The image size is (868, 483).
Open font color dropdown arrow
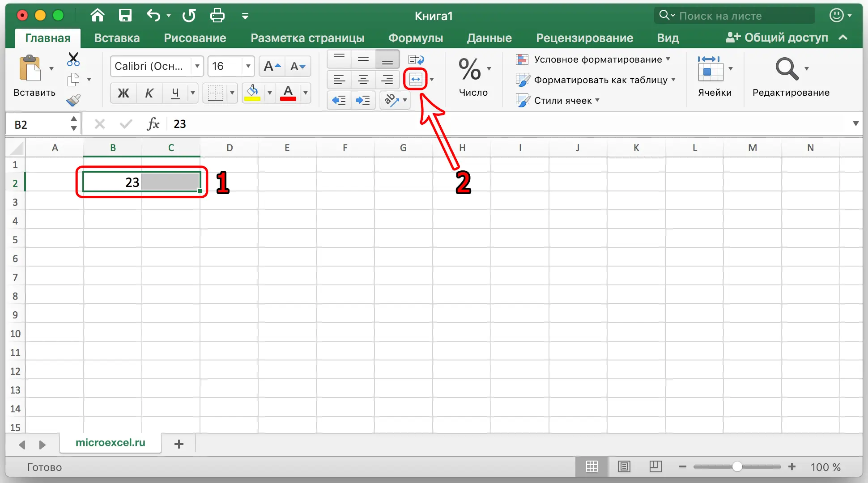(306, 93)
